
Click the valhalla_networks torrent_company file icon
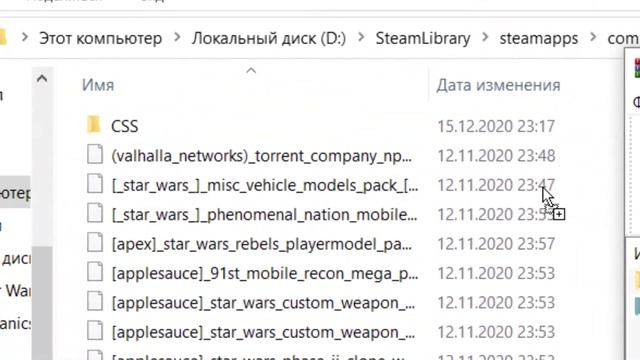point(95,155)
